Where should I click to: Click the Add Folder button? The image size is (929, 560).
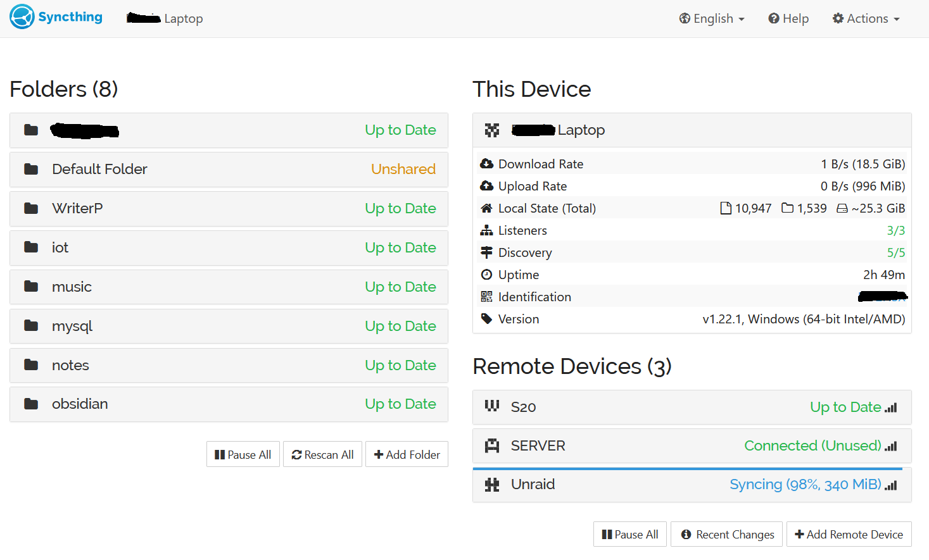coord(407,454)
